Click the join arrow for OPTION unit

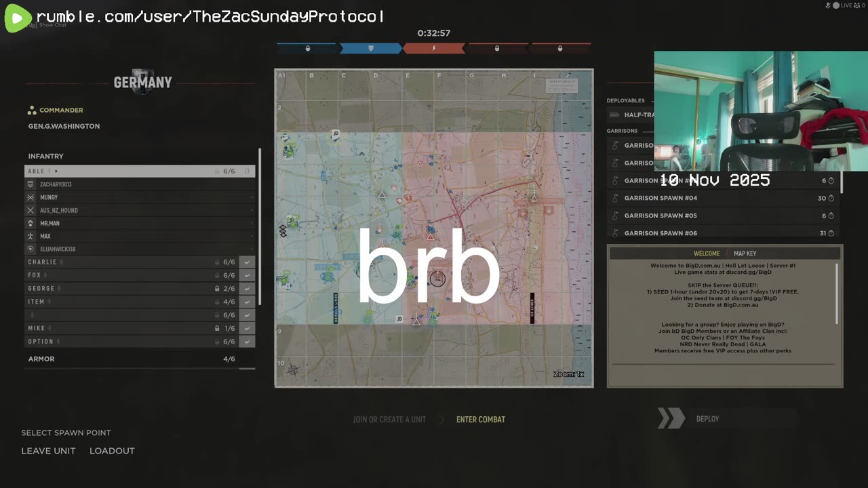pyautogui.click(x=248, y=342)
